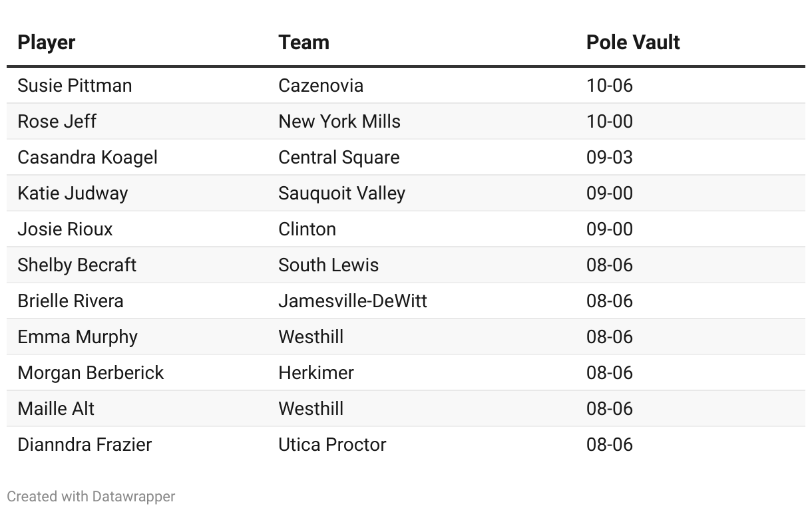Click the Pole Vault column header
Image resolution: width=812 pixels, height=512 pixels.
632,43
